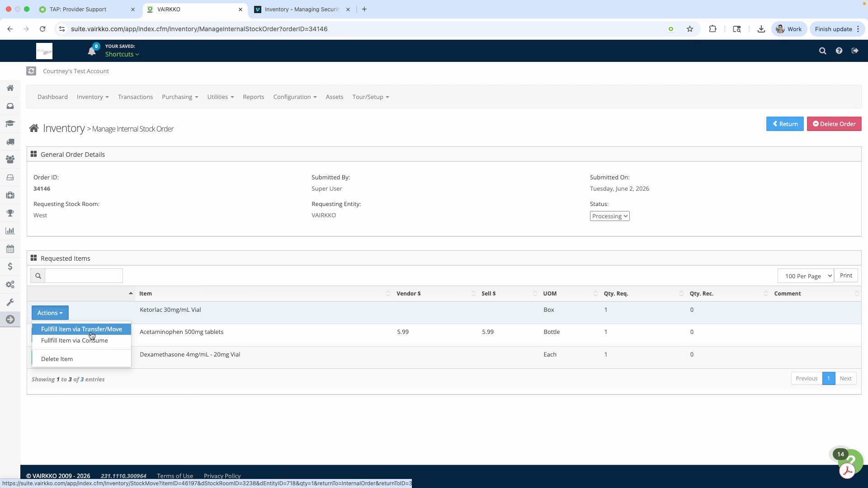The image size is (868, 488).
Task: Switch to TAP: Provider Support tab
Action: pyautogui.click(x=86, y=9)
